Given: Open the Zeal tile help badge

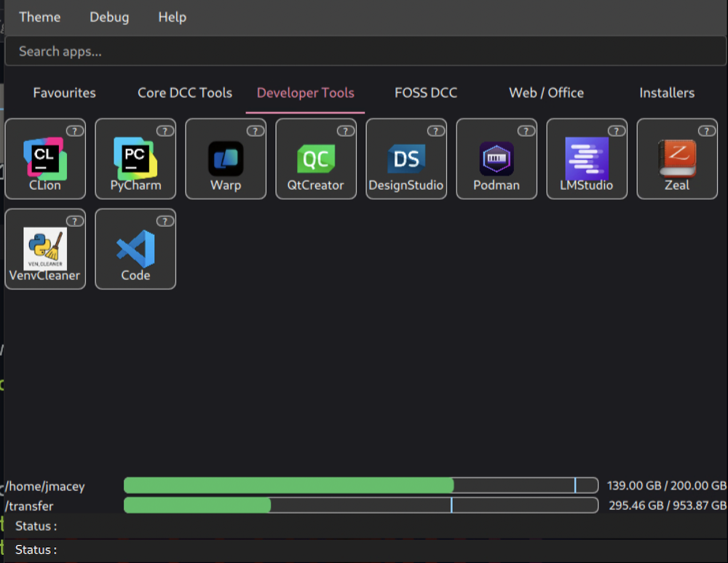Looking at the screenshot, I should (x=707, y=131).
